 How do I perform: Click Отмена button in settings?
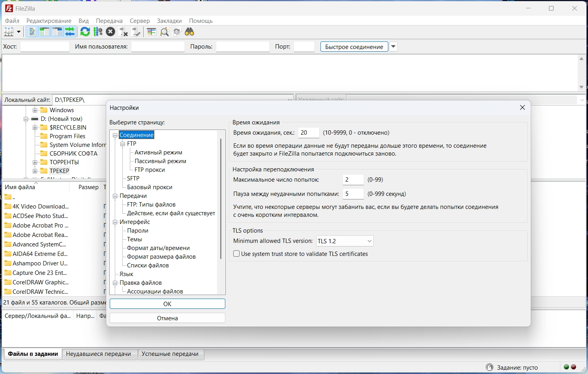[x=167, y=318]
